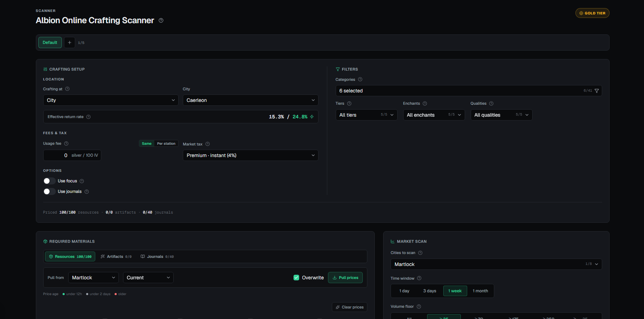
Task: Click the Filters funnel icon header
Action: click(x=338, y=70)
